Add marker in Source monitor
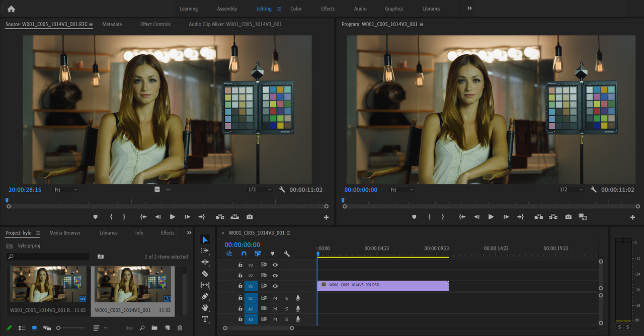Screen dimensions: 644x336 95,217
